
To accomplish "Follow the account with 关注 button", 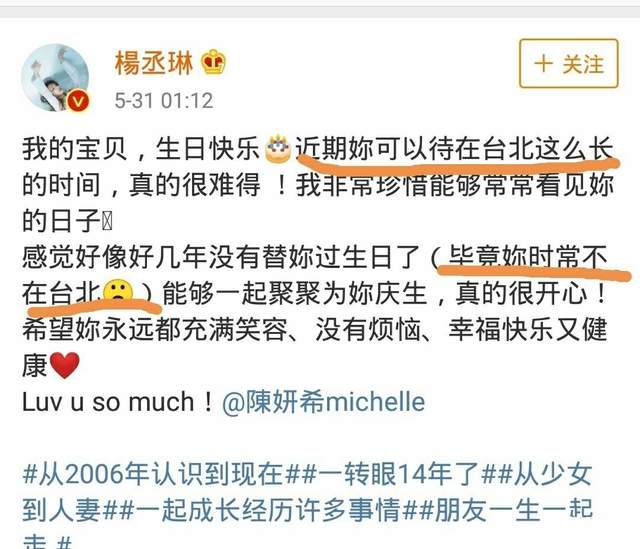I will (569, 64).
